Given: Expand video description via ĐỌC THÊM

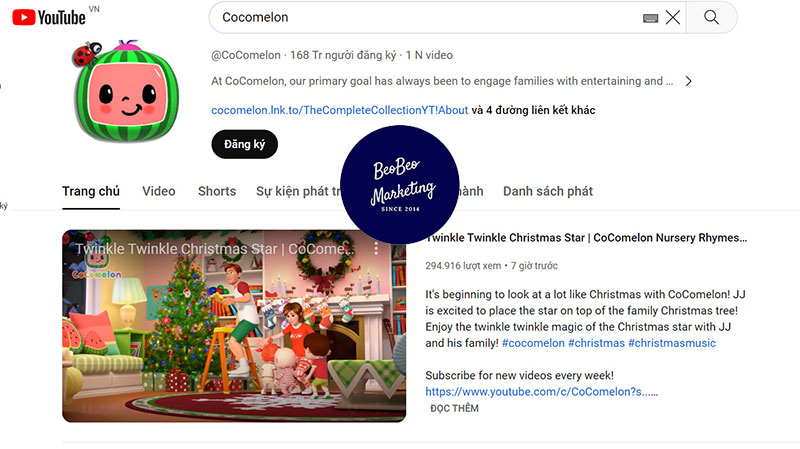Looking at the screenshot, I should pyautogui.click(x=454, y=408).
